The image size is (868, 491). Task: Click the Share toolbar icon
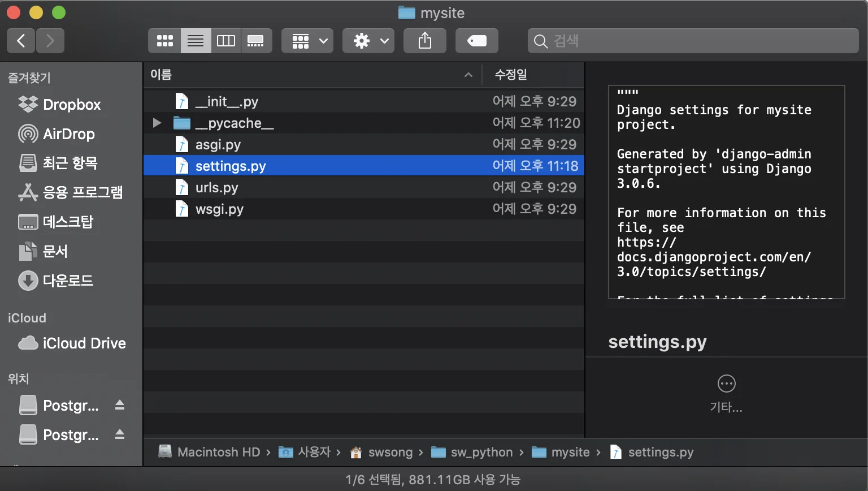(424, 41)
